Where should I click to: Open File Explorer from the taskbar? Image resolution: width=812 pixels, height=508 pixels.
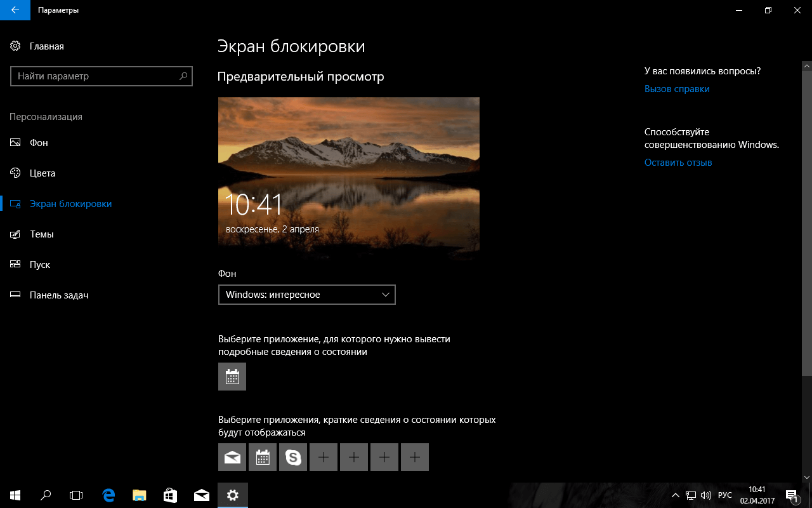[140, 495]
